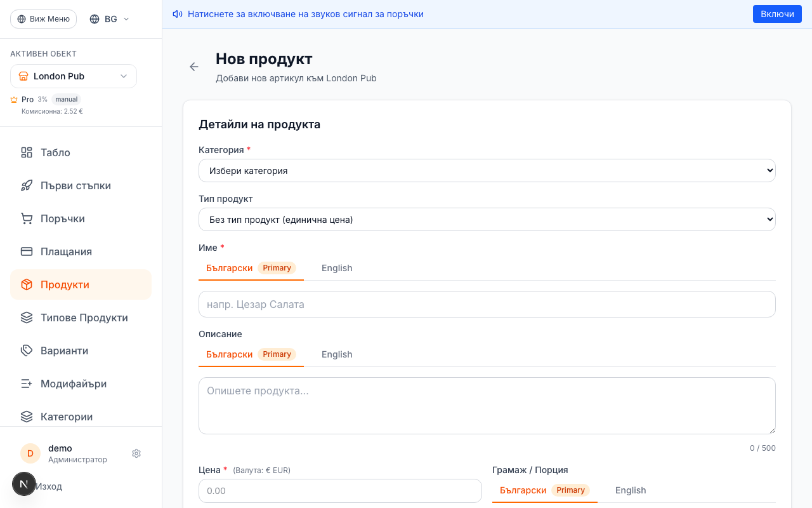This screenshot has height=508, width=812.
Task: Click the Виж Меню button
Action: (43, 18)
